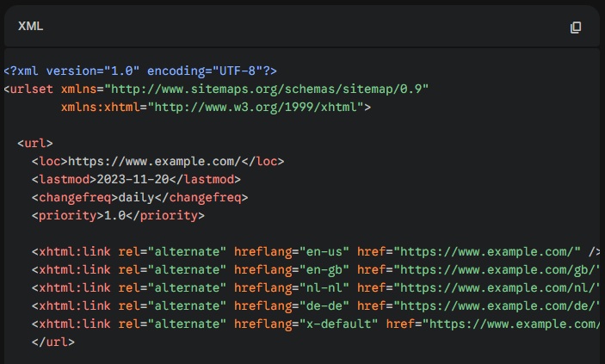Screen dimensions: 605x364
Task: Click the urlset xmlns sitemap schema line
Action: pyautogui.click(x=216, y=89)
